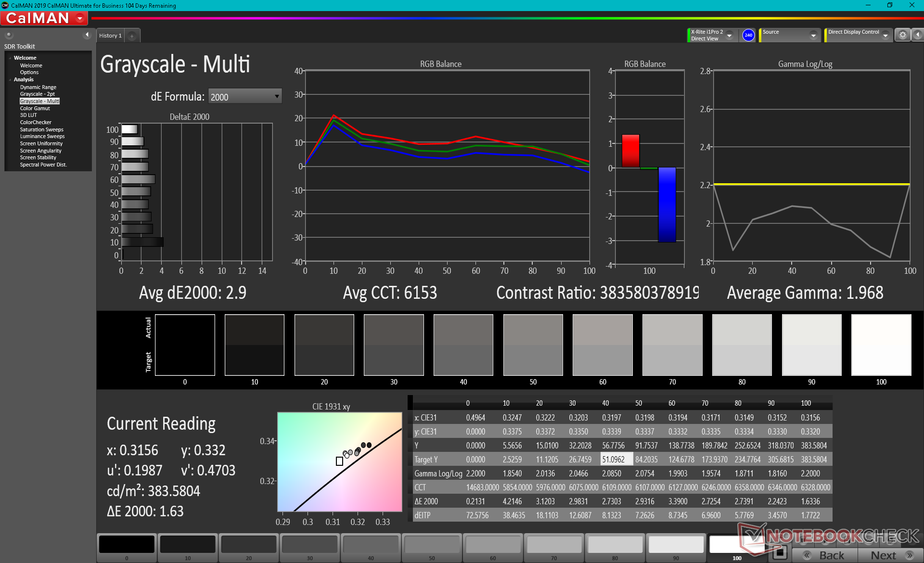Image resolution: width=924 pixels, height=563 pixels.
Task: Click the blue 240 meter mode icon
Action: coord(748,35)
